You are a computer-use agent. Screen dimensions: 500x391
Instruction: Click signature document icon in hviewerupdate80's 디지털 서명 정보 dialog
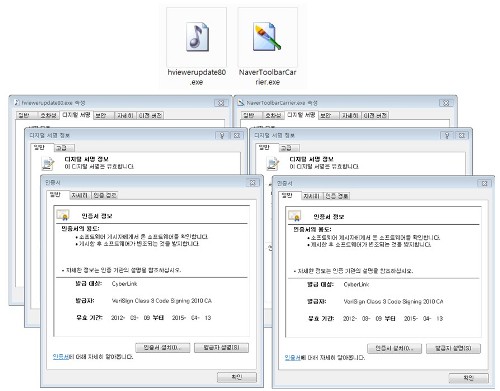pos(48,163)
